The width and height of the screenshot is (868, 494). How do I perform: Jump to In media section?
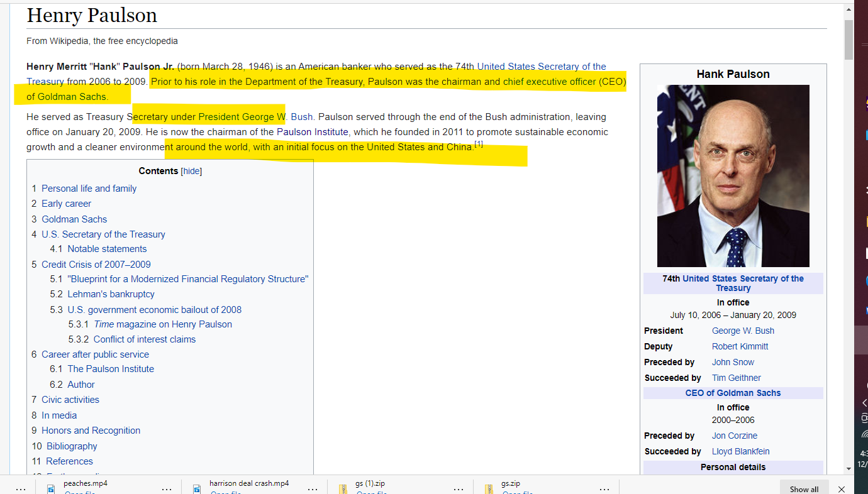[59, 415]
